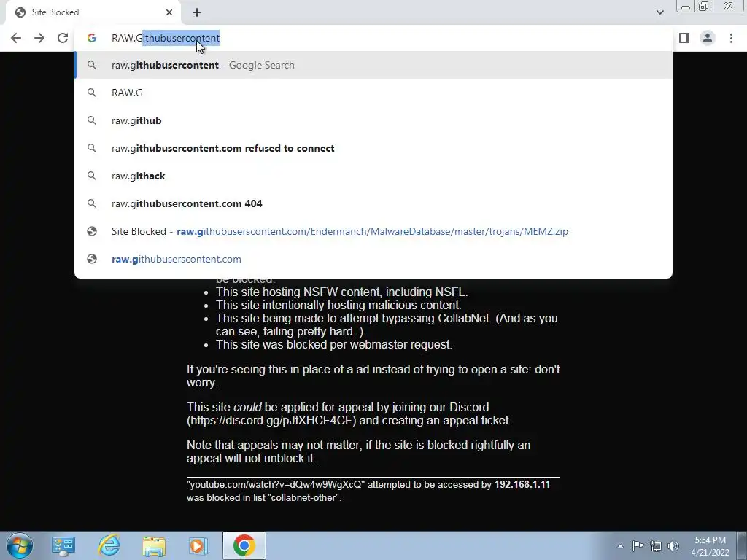747x560 pixels.
Task: Click search icon beside 'RAW.G' suggestion
Action: click(x=91, y=93)
